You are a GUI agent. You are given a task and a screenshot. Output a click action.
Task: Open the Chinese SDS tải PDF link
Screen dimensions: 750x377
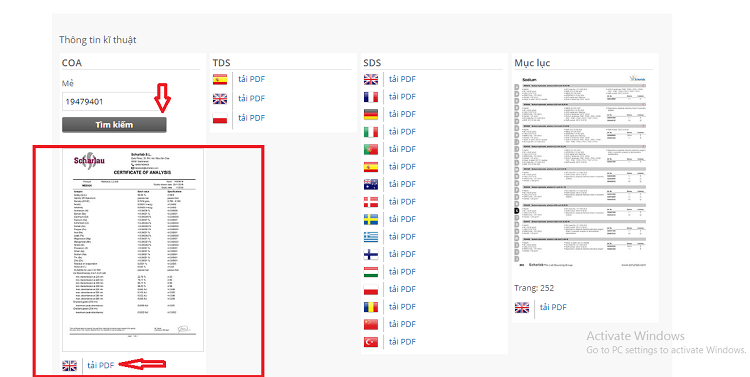tap(402, 324)
